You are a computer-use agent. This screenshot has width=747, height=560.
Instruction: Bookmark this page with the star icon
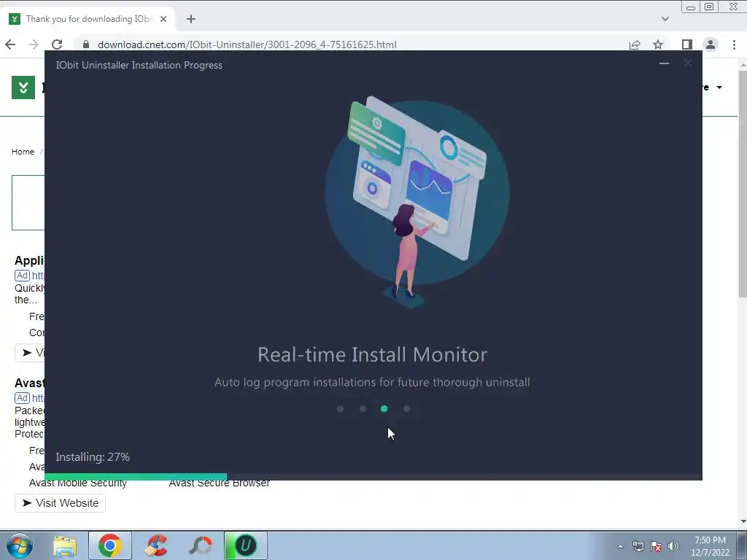point(658,44)
